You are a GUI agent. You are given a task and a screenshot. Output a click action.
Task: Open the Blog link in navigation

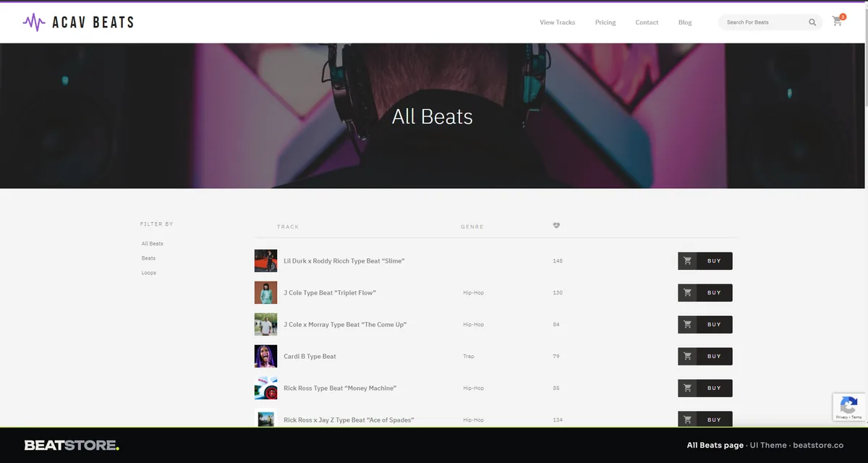coord(685,22)
